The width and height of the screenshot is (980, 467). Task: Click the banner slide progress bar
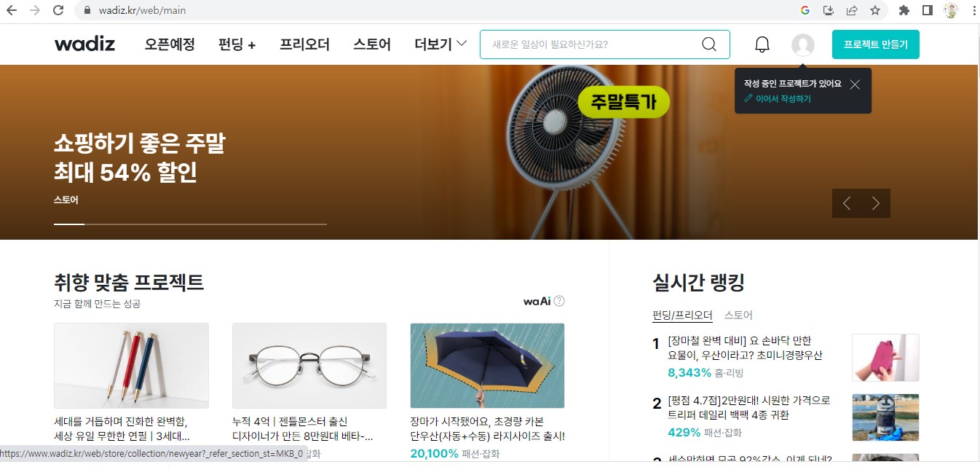190,224
